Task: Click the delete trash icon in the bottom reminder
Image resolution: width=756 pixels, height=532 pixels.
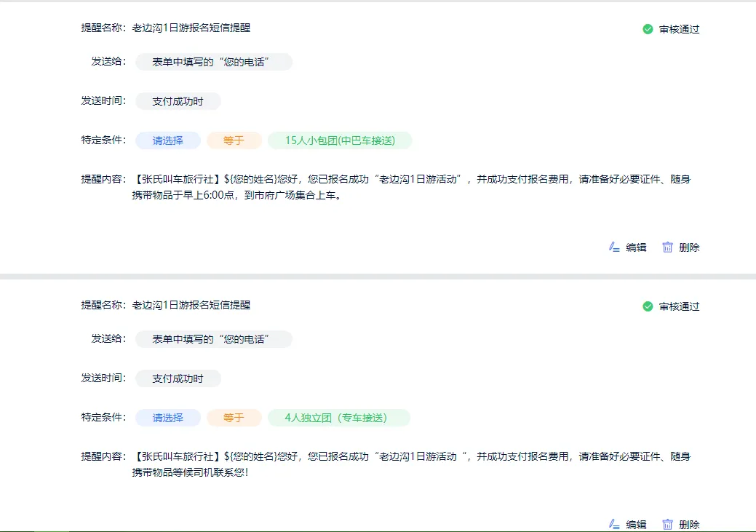Action: 667,524
